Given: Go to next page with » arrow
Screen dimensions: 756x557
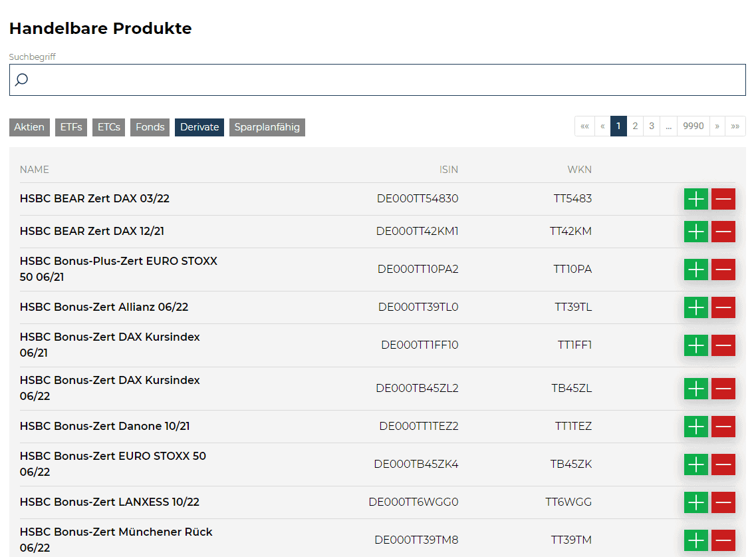Looking at the screenshot, I should [717, 126].
